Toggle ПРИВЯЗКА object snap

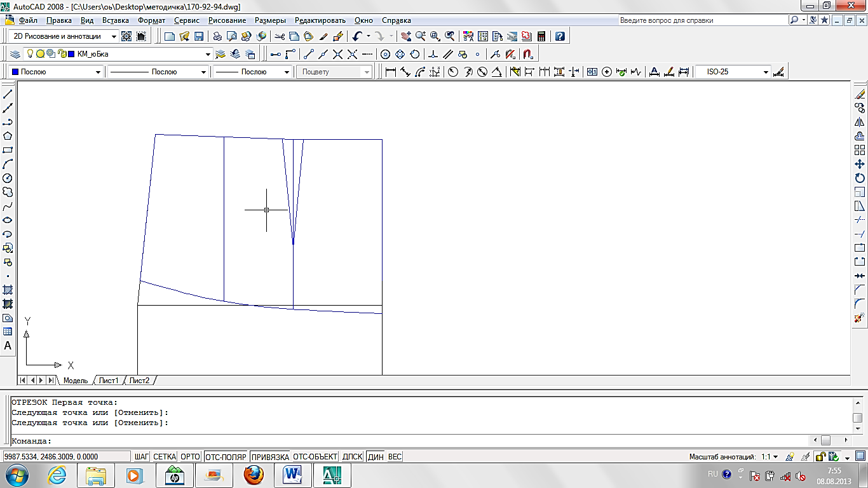pyautogui.click(x=269, y=457)
